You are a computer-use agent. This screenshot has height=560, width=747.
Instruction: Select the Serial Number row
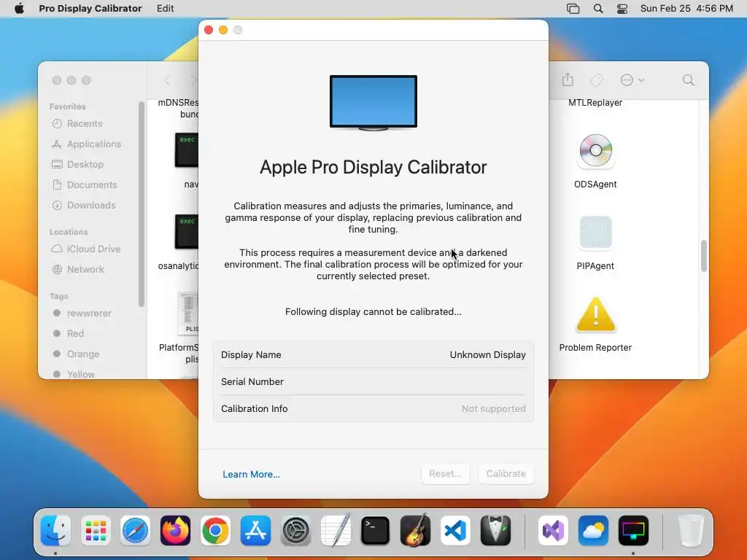tap(373, 381)
